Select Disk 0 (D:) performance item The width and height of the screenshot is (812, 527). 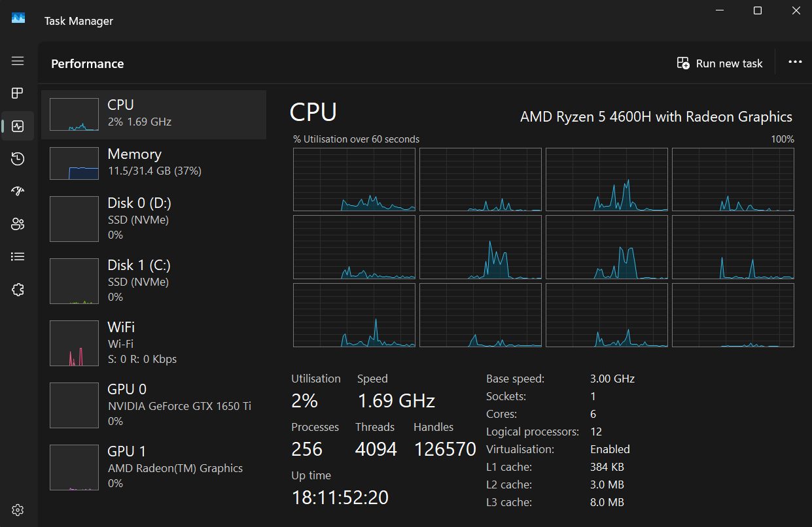[x=153, y=218]
